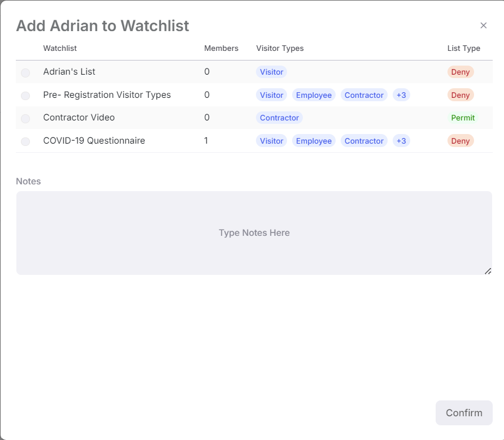
Task: Click Employee tag in Pre- Registration row
Action: tap(314, 95)
